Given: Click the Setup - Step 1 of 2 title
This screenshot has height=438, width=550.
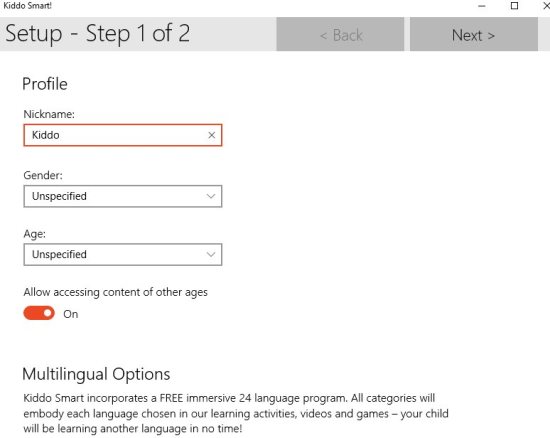Looking at the screenshot, I should pyautogui.click(x=98, y=34).
